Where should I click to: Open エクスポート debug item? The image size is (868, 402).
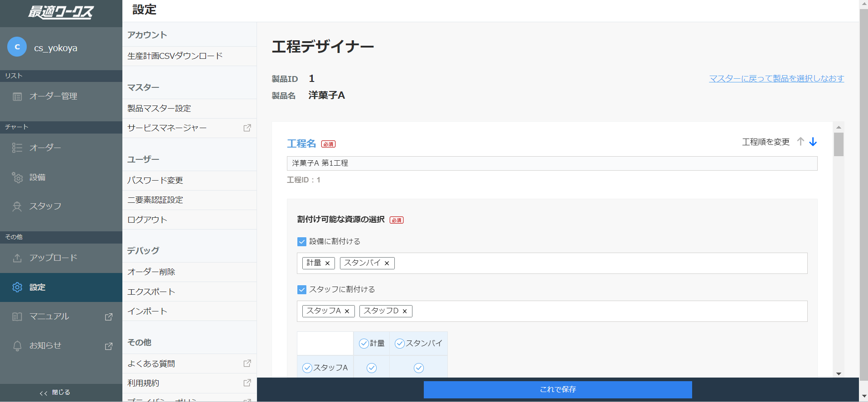tap(189, 292)
